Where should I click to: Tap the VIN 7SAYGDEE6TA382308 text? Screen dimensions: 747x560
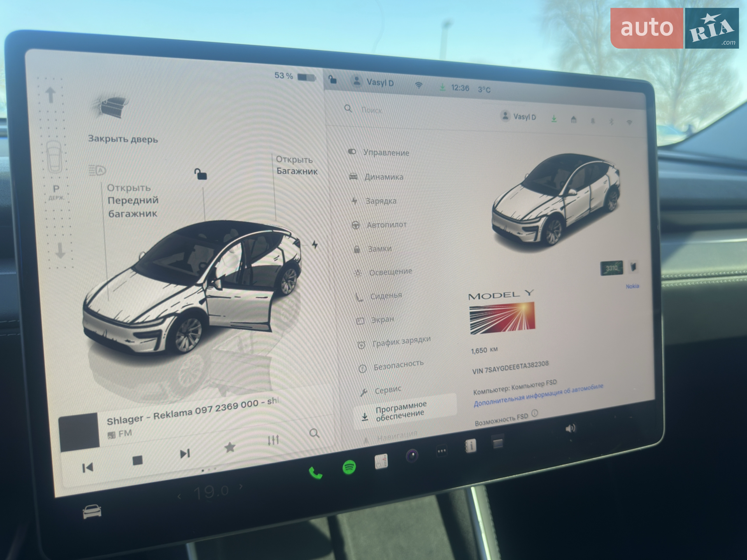(510, 367)
